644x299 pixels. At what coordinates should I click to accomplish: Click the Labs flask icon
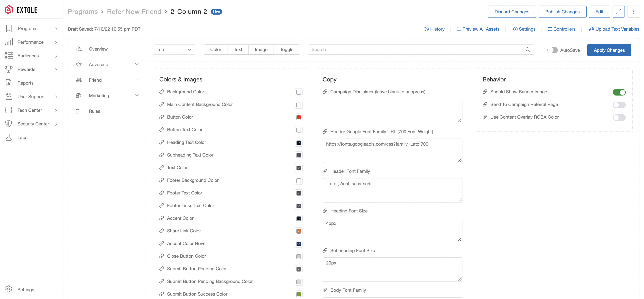tap(9, 137)
